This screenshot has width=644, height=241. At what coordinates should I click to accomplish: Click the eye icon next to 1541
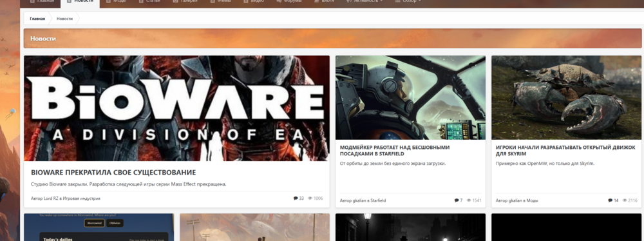(x=469, y=200)
